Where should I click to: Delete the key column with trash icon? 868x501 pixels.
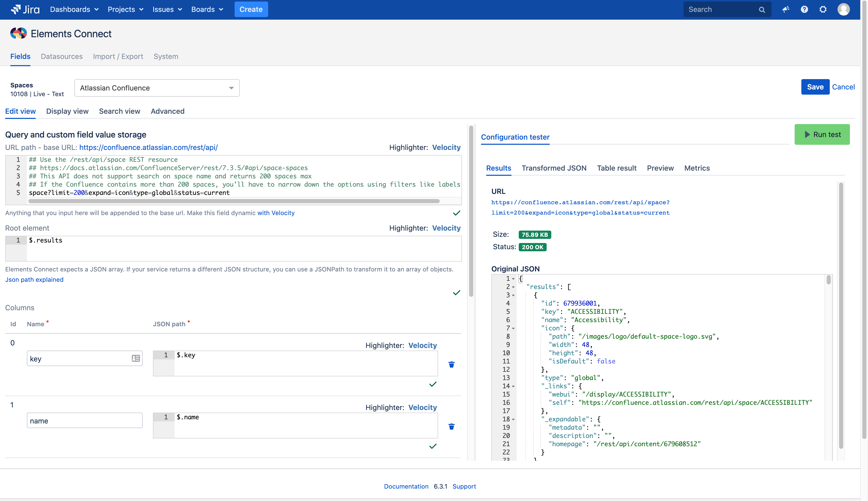pos(451,365)
